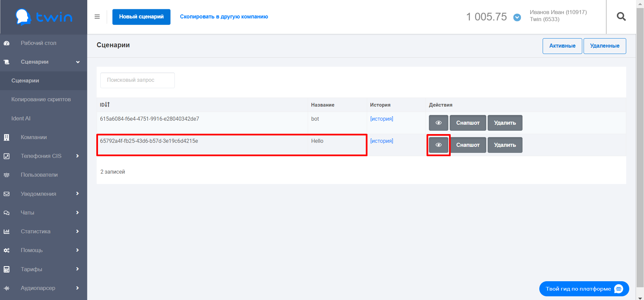Sort the table by the ID arrows
Viewport: 644px width, 300px height.
(107, 105)
